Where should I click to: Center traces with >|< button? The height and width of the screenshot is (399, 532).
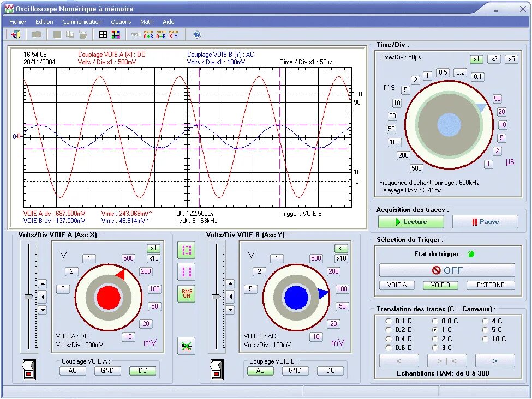pyautogui.click(x=447, y=361)
